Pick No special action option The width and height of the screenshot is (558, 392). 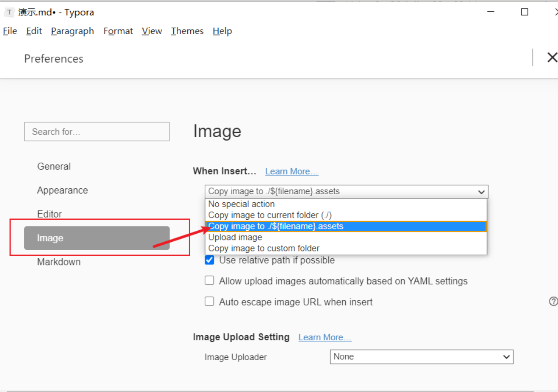pyautogui.click(x=241, y=204)
